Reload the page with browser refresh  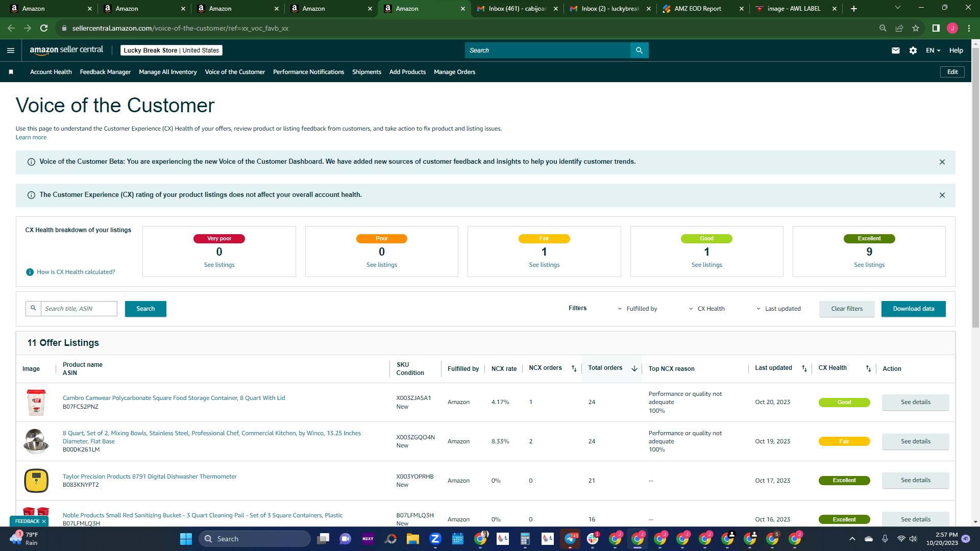pos(44,28)
